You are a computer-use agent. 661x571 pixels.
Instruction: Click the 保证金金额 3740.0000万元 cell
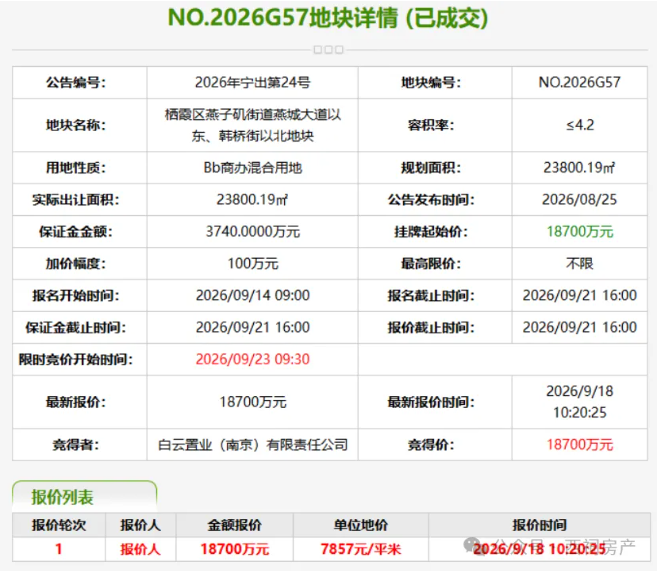[x=253, y=231]
